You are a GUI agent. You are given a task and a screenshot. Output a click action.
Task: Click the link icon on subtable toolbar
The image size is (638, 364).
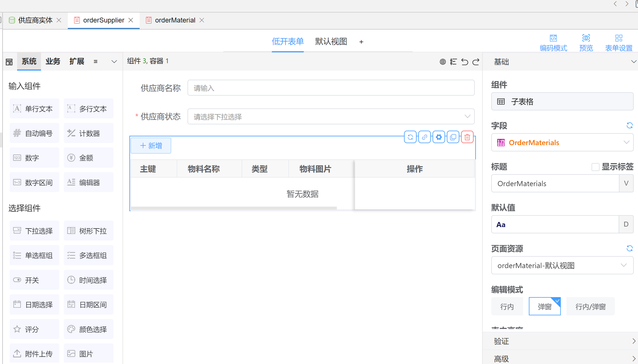tap(425, 137)
